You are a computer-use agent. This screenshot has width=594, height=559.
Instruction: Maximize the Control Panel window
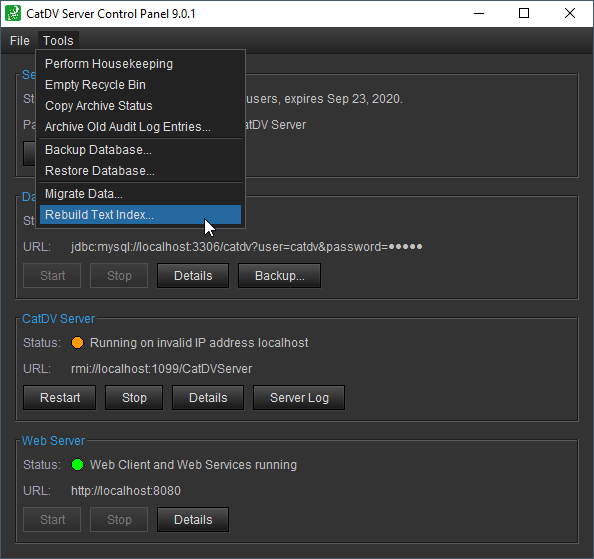point(524,14)
